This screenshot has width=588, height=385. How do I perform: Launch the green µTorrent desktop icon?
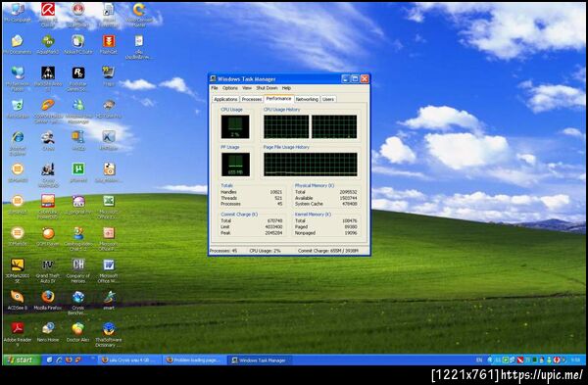point(78,172)
